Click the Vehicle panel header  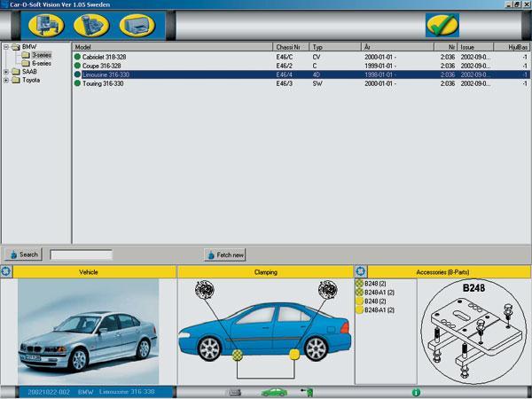(95, 272)
